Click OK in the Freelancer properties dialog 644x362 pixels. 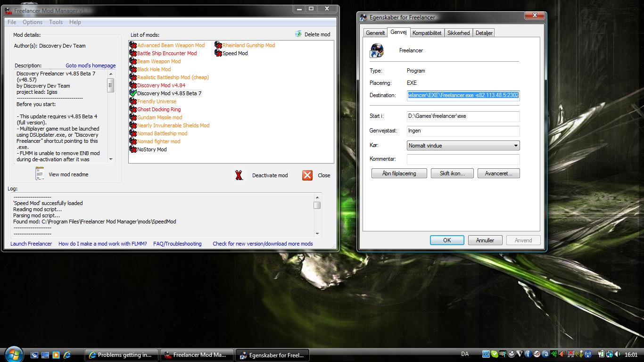pyautogui.click(x=447, y=240)
